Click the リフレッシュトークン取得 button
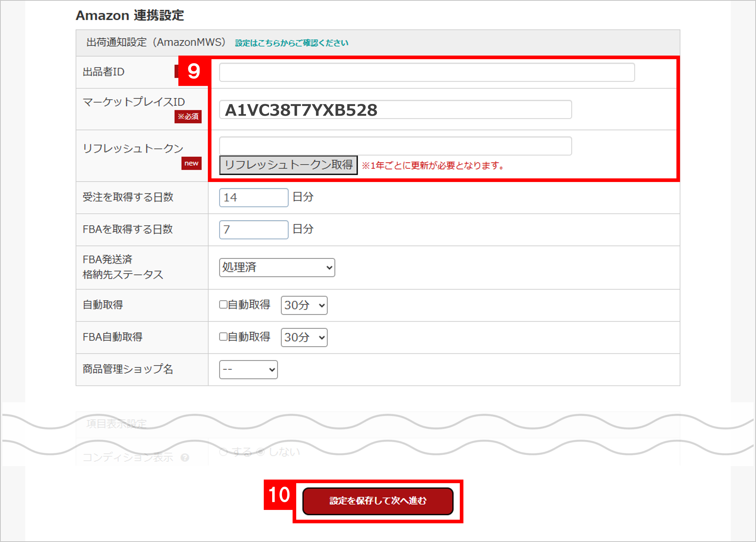This screenshot has height=542, width=756. point(288,165)
